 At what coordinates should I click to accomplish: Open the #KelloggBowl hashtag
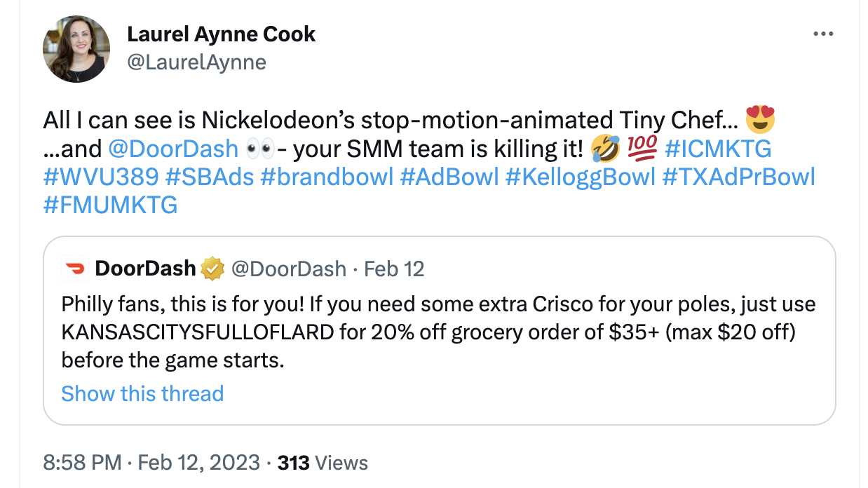coord(581,177)
